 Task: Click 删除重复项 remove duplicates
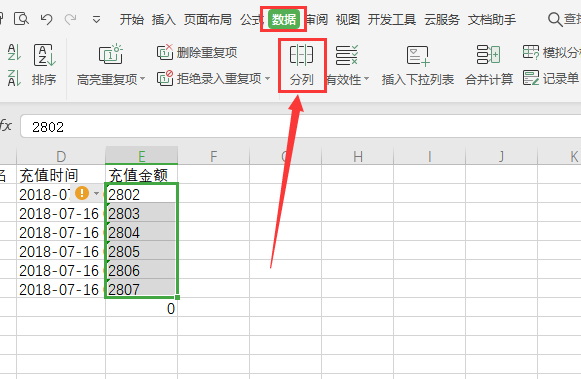[197, 52]
